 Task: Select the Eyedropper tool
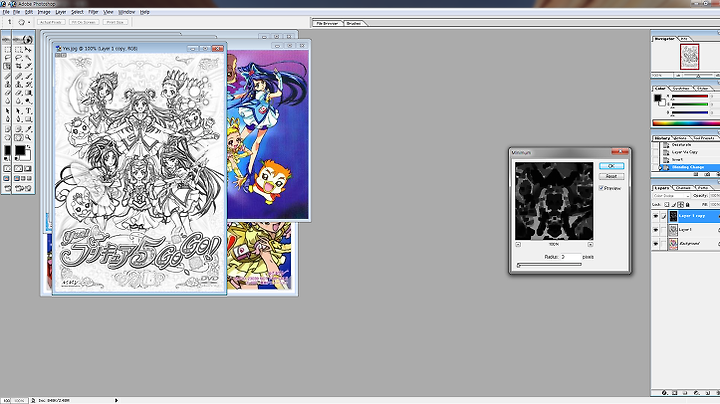[x=28, y=129]
